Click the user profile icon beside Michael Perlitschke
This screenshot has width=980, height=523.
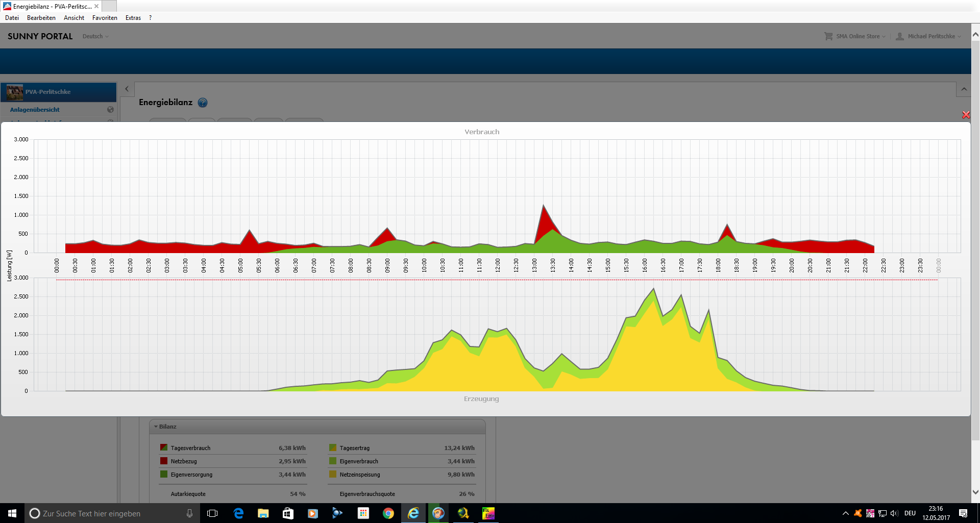tap(900, 36)
